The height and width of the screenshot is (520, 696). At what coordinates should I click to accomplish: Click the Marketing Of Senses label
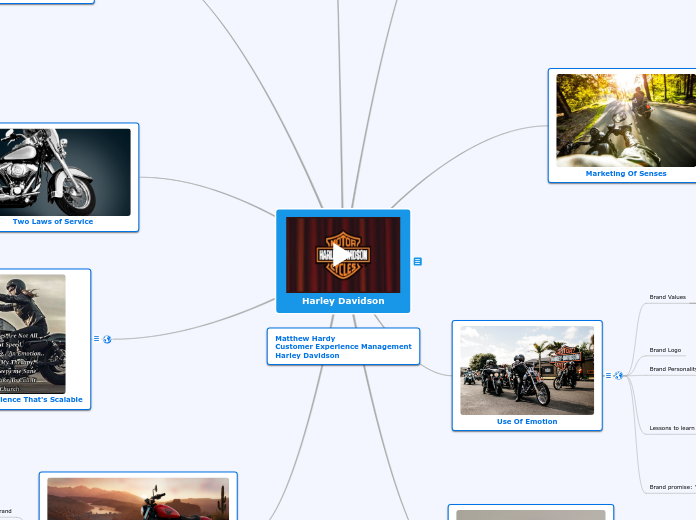click(x=626, y=174)
